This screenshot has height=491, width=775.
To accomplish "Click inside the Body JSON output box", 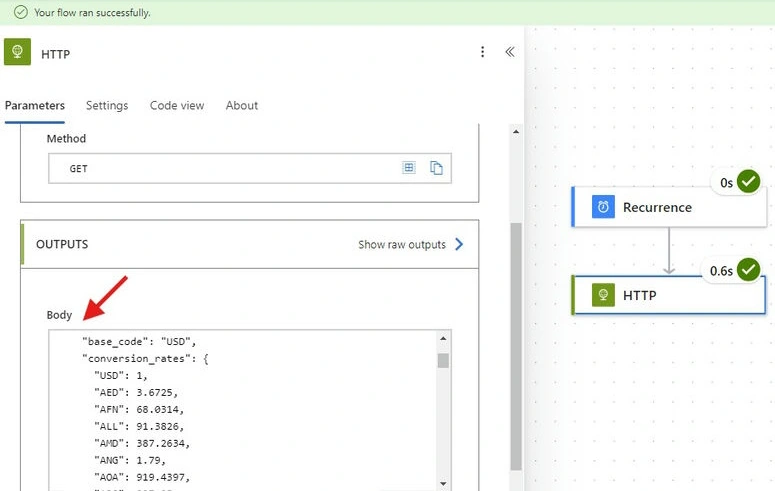I will (242, 410).
